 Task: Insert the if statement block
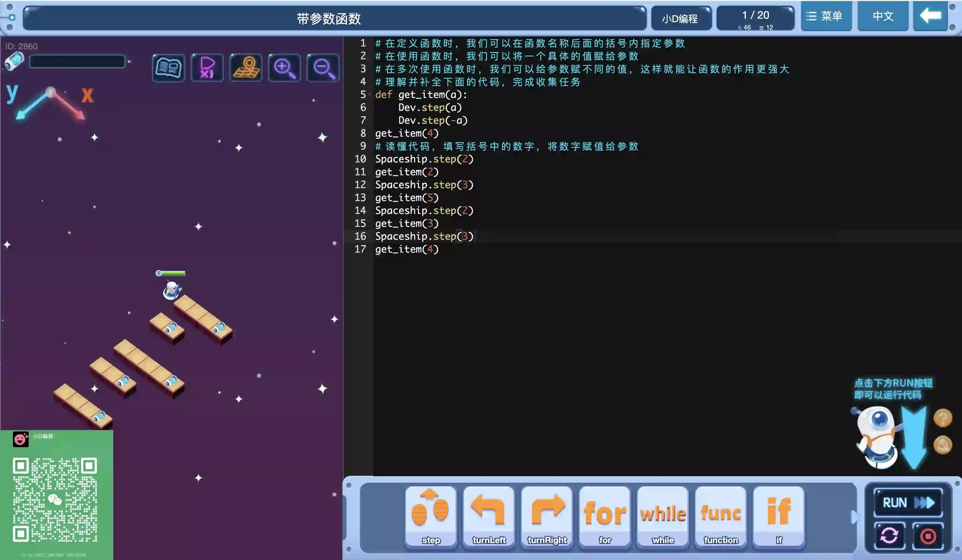779,516
